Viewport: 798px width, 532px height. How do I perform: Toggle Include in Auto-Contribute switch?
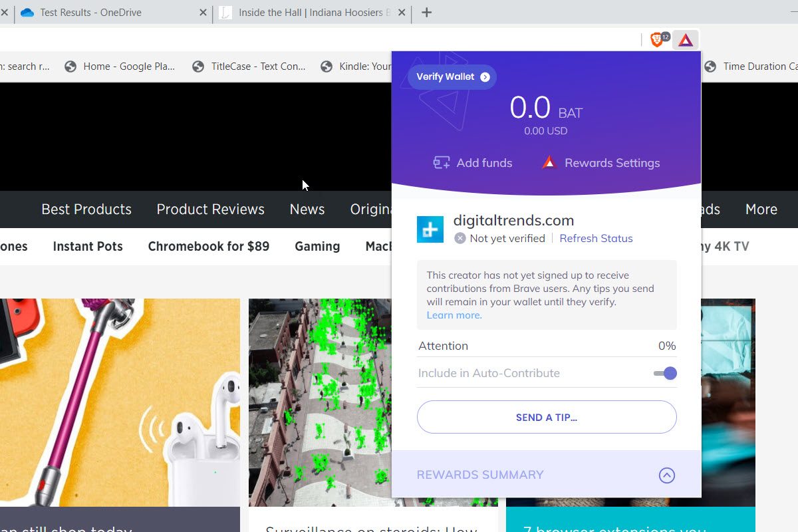tap(665, 373)
